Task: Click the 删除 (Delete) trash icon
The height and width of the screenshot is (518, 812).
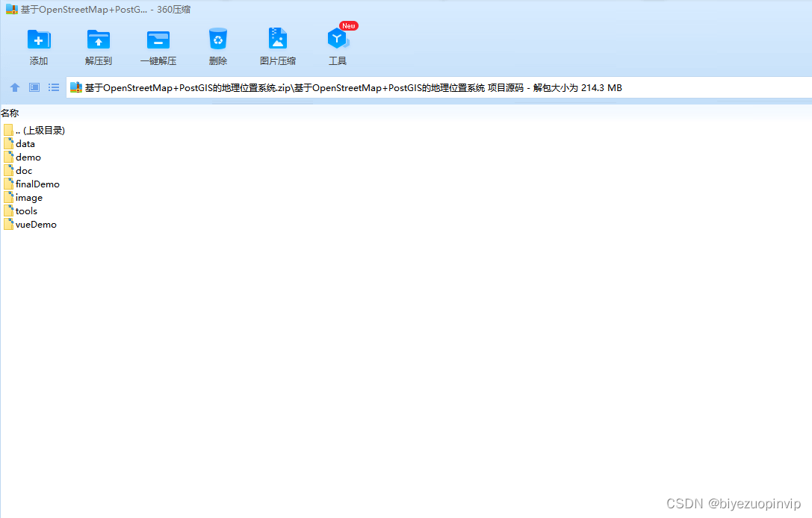Action: tap(218, 40)
